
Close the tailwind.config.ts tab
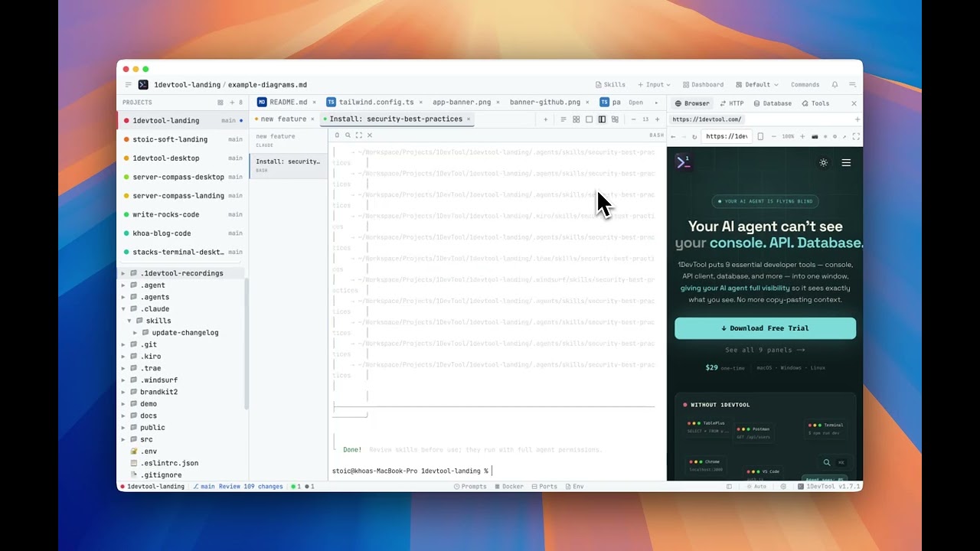click(x=421, y=102)
